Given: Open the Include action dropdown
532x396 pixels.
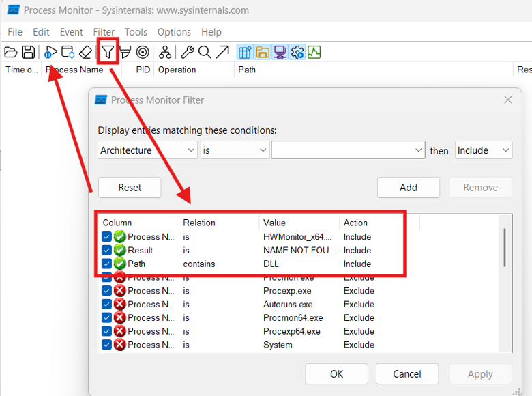Looking at the screenshot, I should (x=484, y=150).
